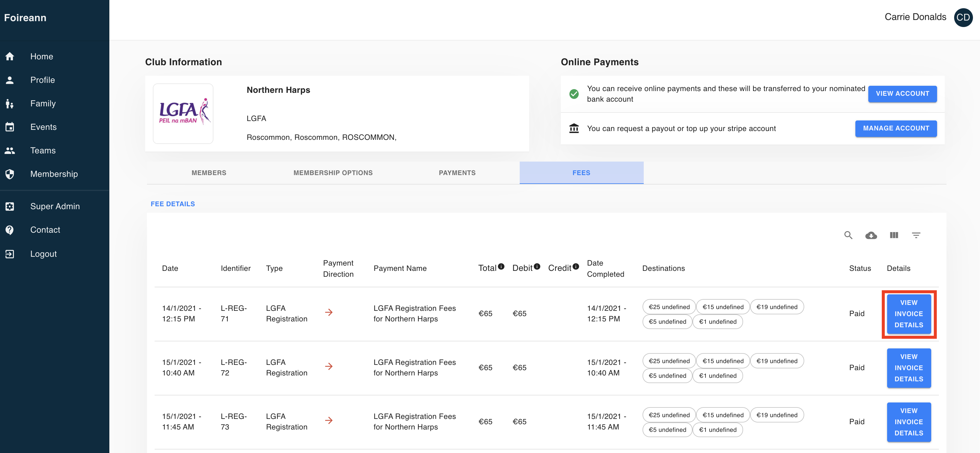Click the Date Completed column header
Image resolution: width=980 pixels, height=453 pixels.
605,269
